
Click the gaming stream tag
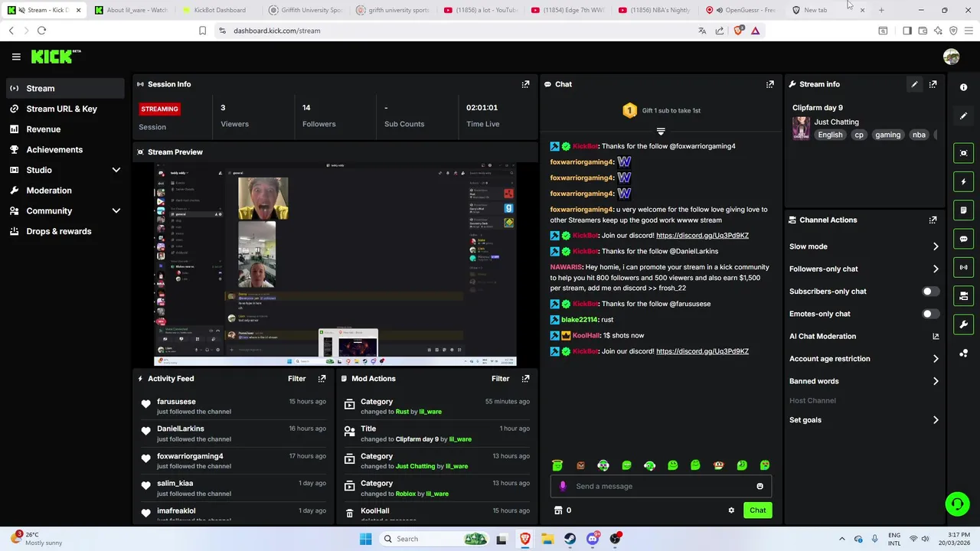click(887, 135)
